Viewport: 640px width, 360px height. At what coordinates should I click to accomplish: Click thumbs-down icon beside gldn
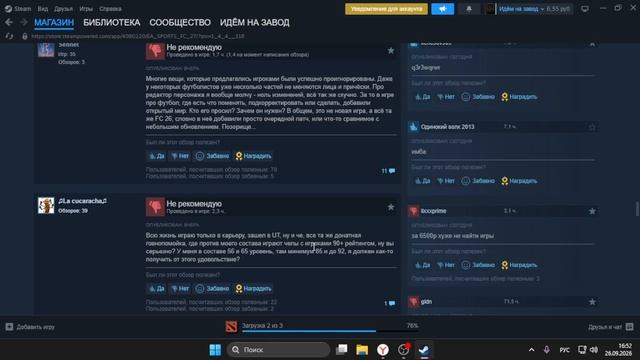(413, 302)
